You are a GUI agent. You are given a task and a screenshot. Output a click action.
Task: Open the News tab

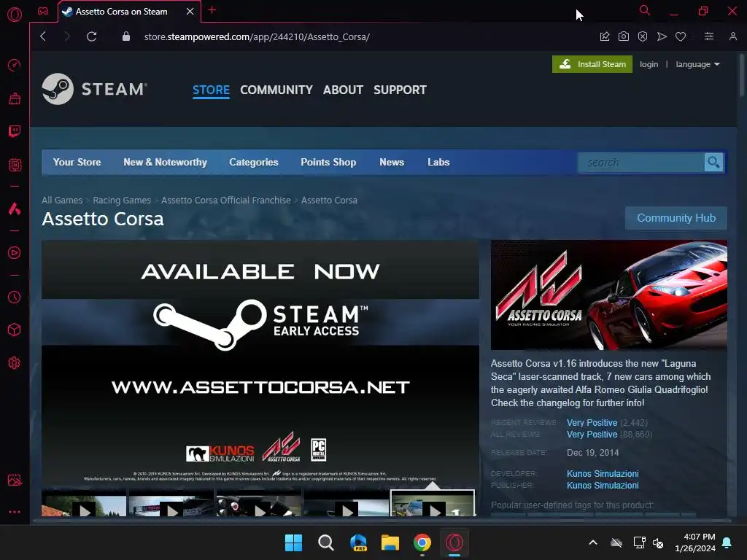(392, 163)
